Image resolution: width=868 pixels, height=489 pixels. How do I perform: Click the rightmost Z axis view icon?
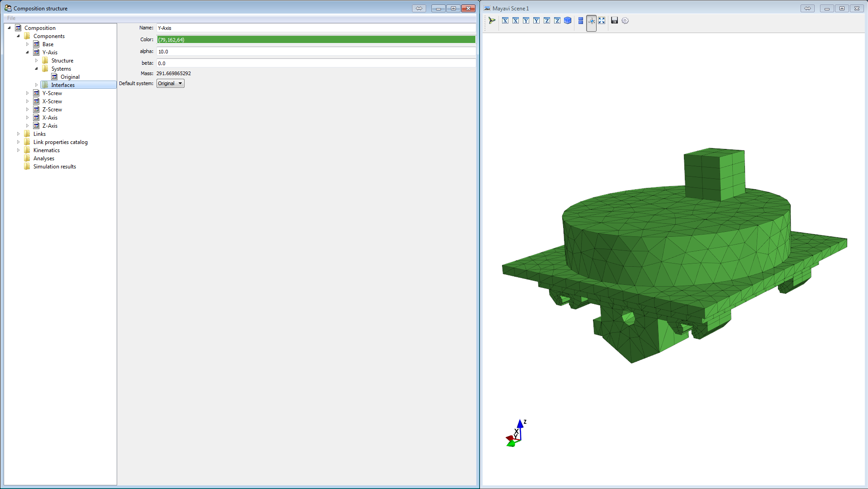(557, 20)
